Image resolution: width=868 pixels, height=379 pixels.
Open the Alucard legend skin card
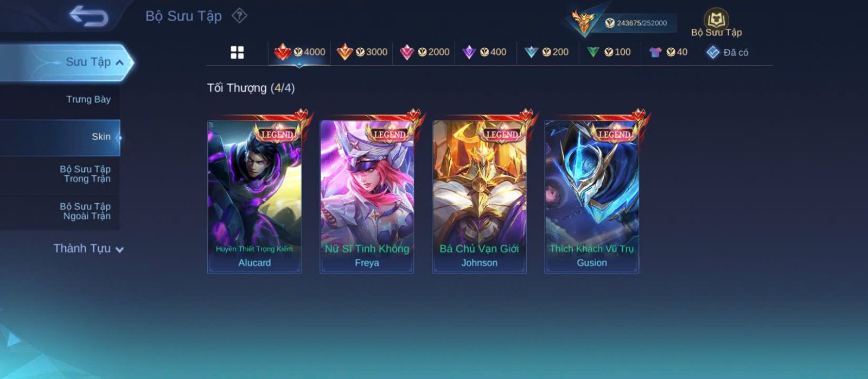tap(254, 197)
